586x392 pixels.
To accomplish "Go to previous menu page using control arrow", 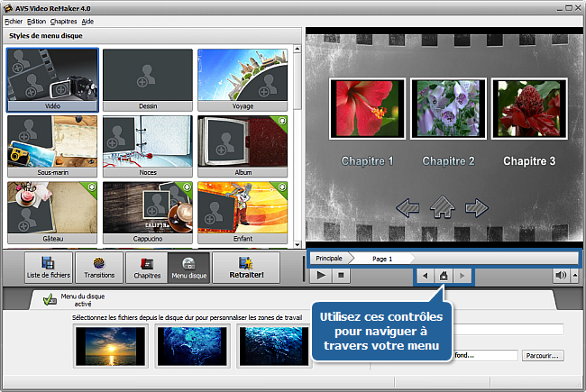I will tap(425, 276).
